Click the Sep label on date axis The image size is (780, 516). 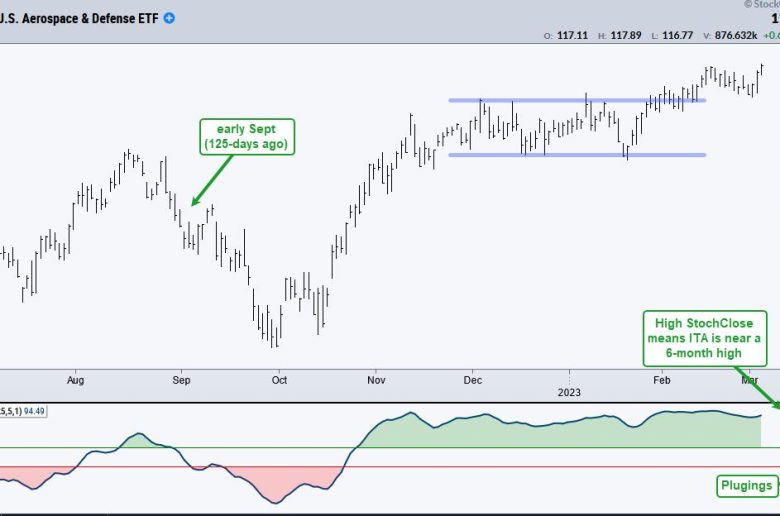point(181,380)
